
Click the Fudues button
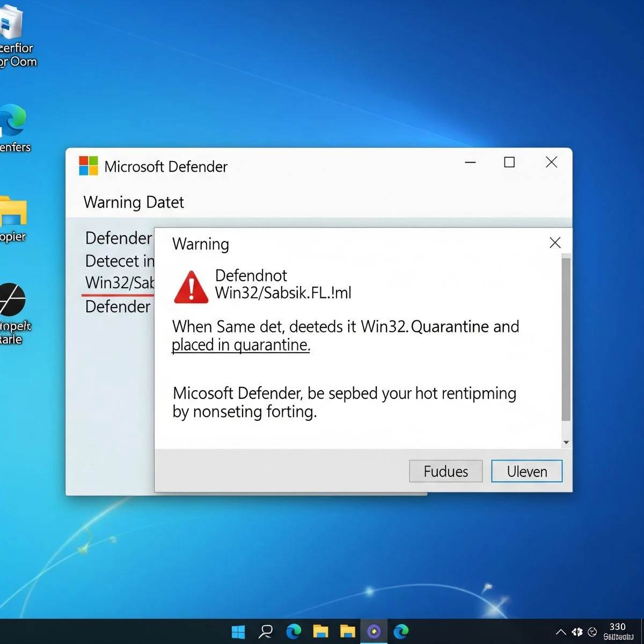tap(445, 471)
